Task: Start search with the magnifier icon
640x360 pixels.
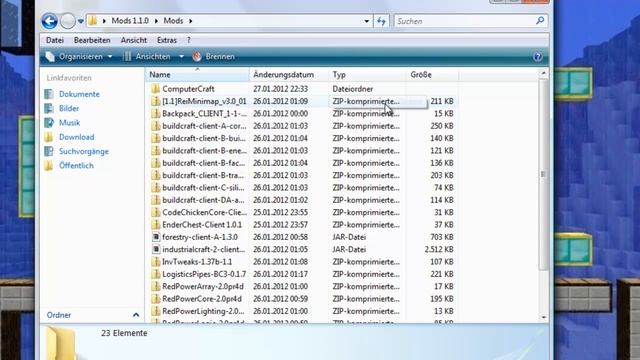Action: (540, 20)
